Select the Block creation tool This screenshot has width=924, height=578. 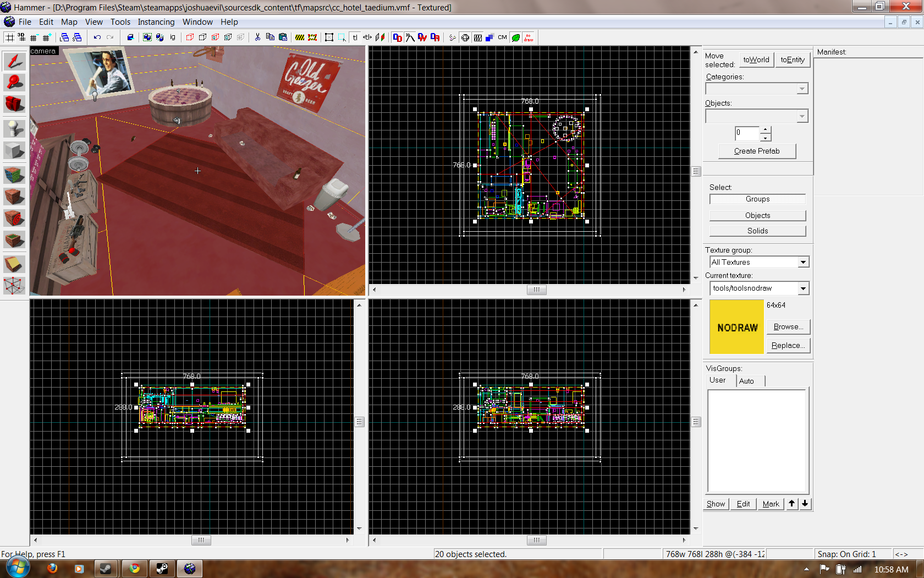pyautogui.click(x=14, y=150)
